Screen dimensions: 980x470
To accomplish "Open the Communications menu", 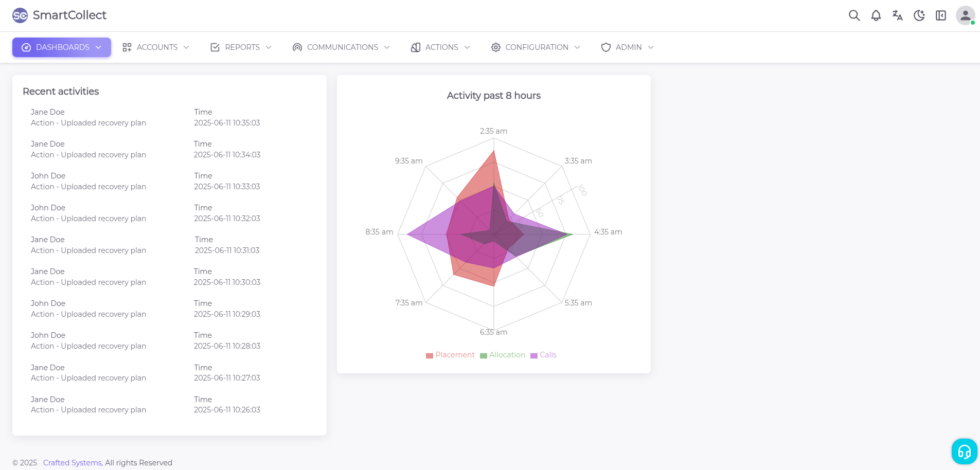I will pos(342,47).
